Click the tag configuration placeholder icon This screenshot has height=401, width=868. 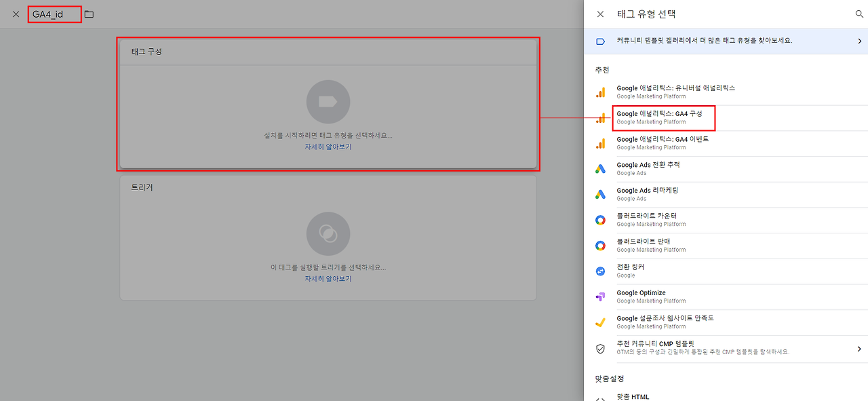click(328, 102)
